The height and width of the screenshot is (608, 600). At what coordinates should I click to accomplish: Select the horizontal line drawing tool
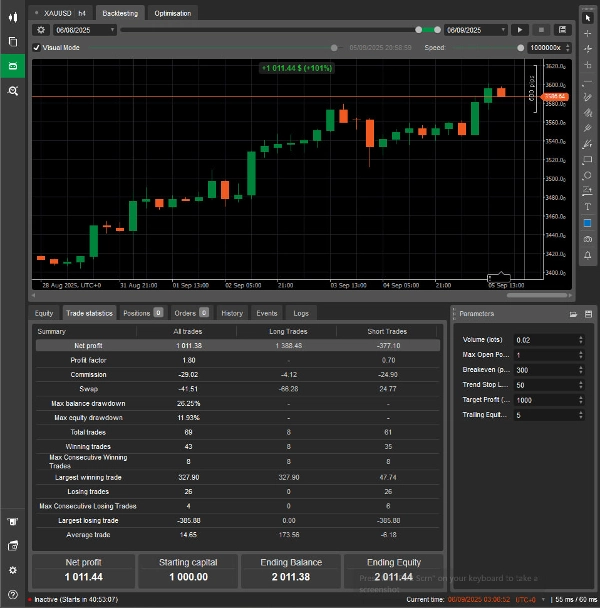tap(588, 82)
